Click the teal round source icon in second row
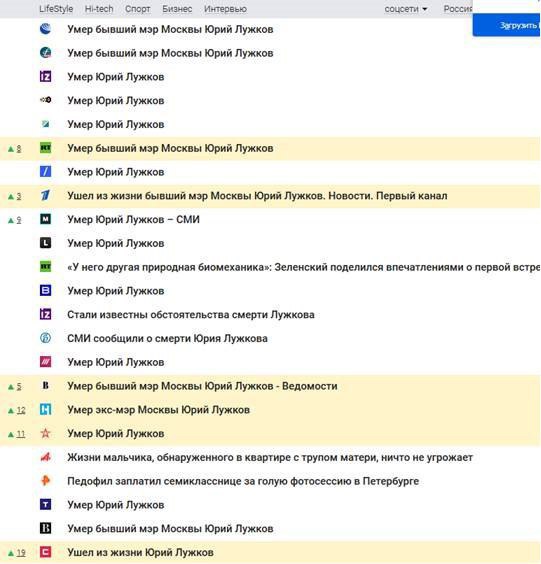The height and width of the screenshot is (564, 541). 45,53
